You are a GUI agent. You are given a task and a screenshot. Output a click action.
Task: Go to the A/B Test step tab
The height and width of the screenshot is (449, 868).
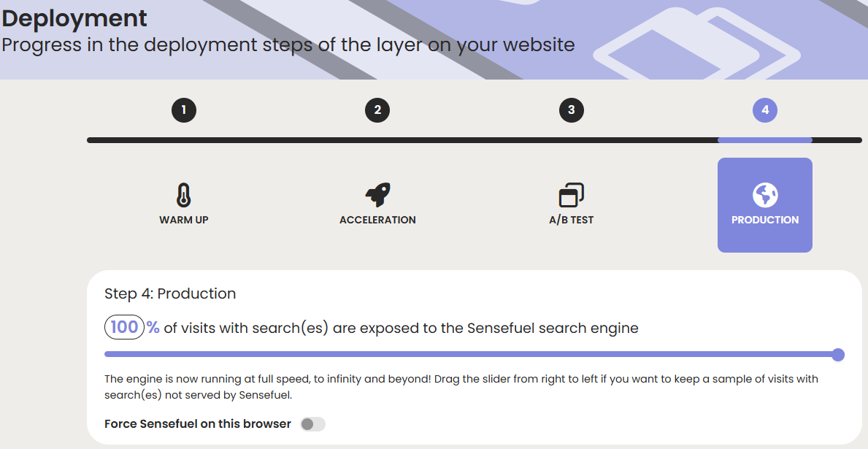click(571, 206)
